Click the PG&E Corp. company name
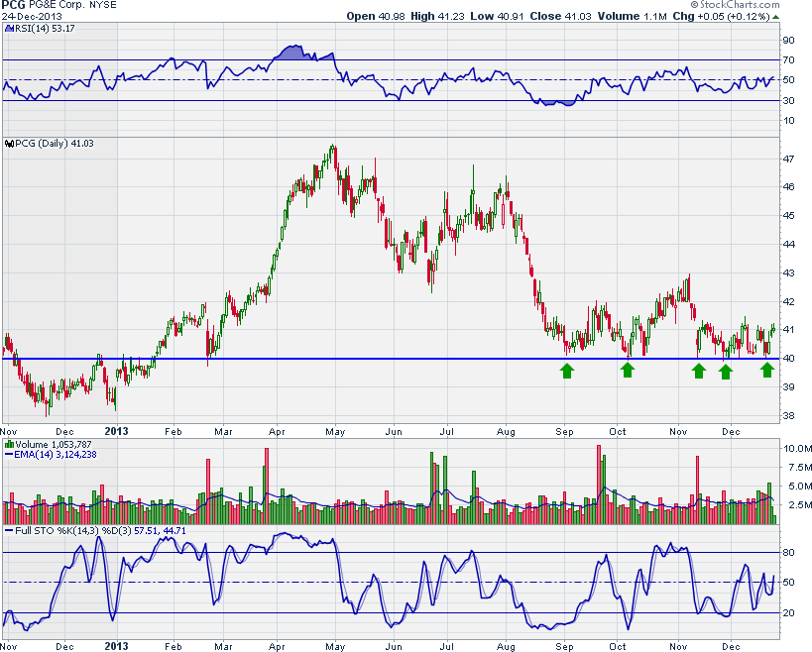 click(57, 5)
